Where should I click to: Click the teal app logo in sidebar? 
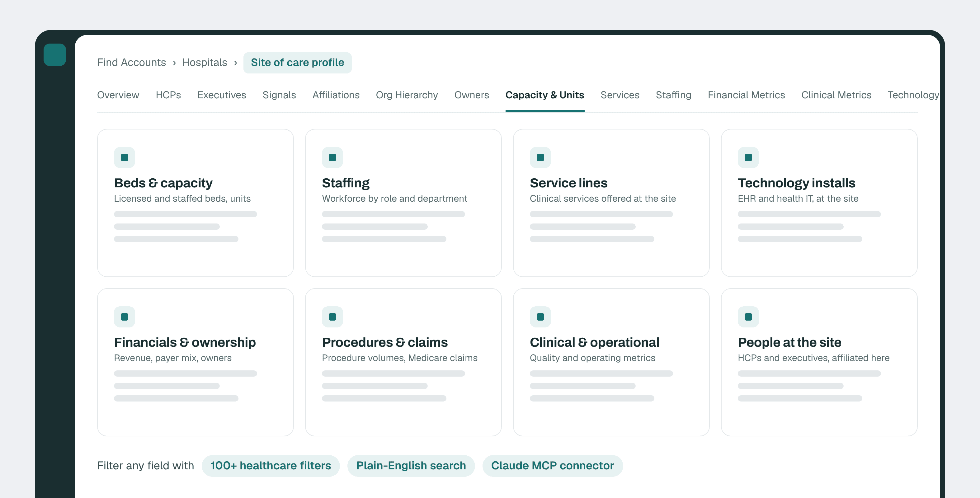55,55
